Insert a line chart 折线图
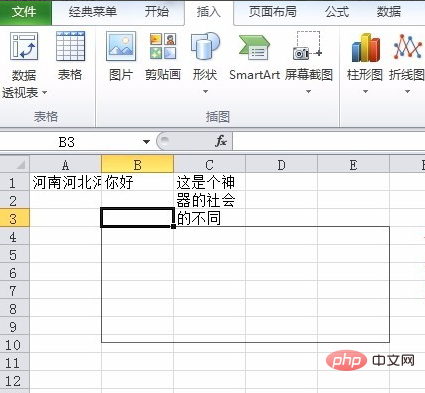The image size is (425, 393). 407,47
